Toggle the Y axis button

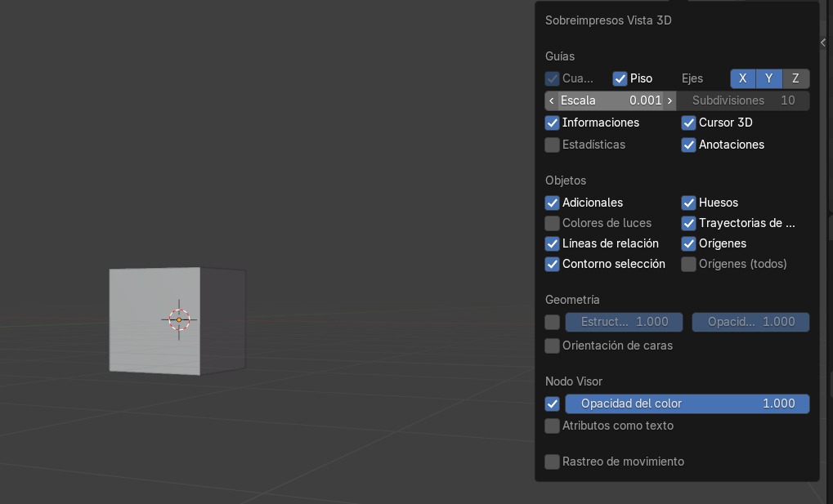[768, 78]
